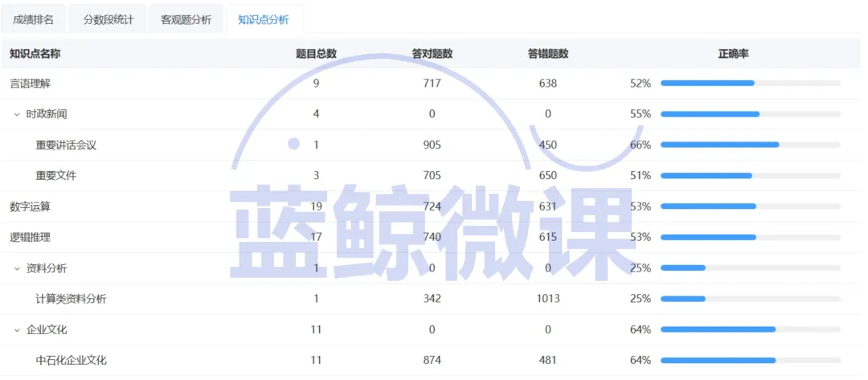
Task: Collapse the 企业文化 row chevron
Action: 17,329
